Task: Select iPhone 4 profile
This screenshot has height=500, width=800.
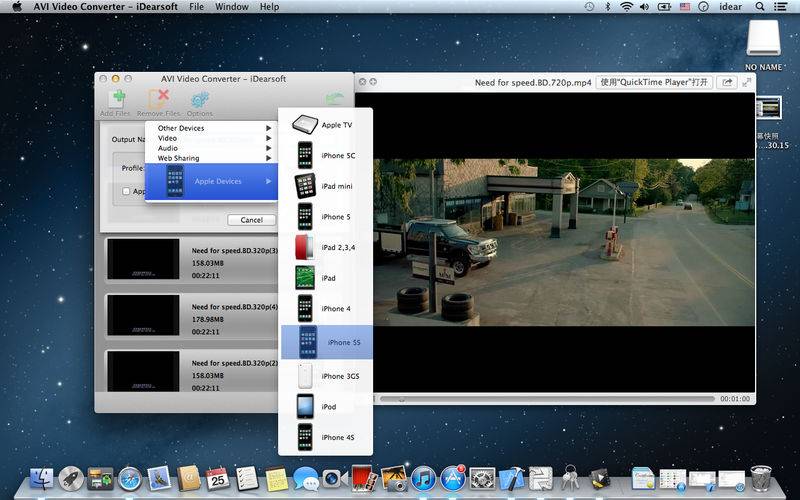Action: [326, 309]
